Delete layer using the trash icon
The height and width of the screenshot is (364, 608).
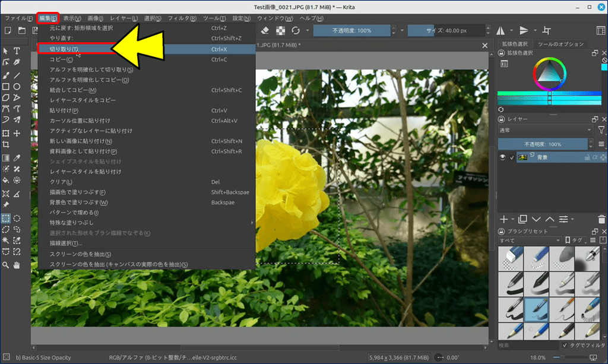[602, 219]
